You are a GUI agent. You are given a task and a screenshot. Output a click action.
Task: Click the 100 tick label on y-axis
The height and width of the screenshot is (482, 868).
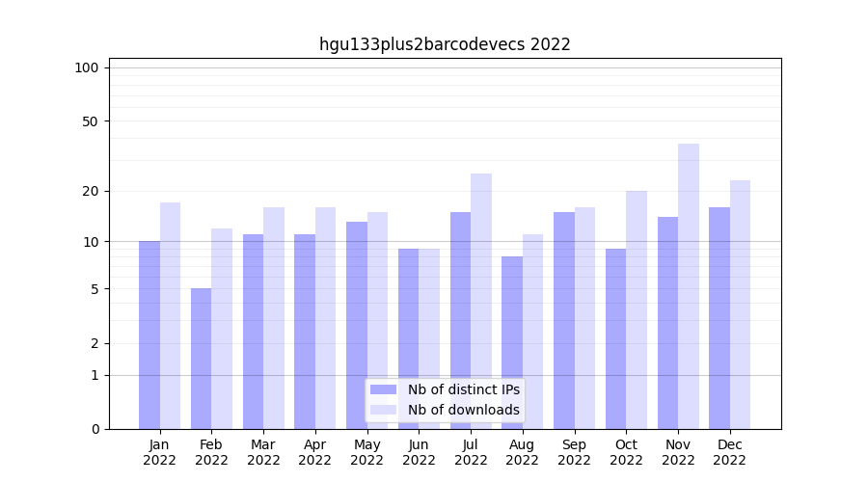(87, 67)
